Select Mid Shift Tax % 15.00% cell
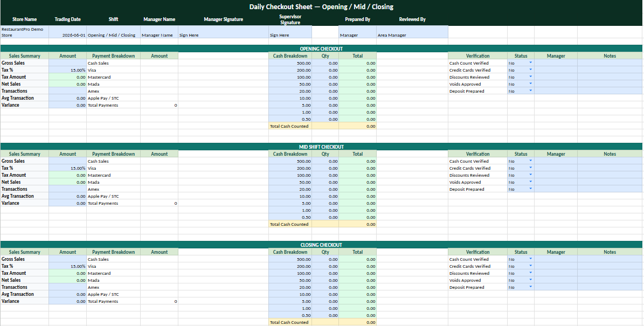The width and height of the screenshot is (644, 326). (x=68, y=168)
